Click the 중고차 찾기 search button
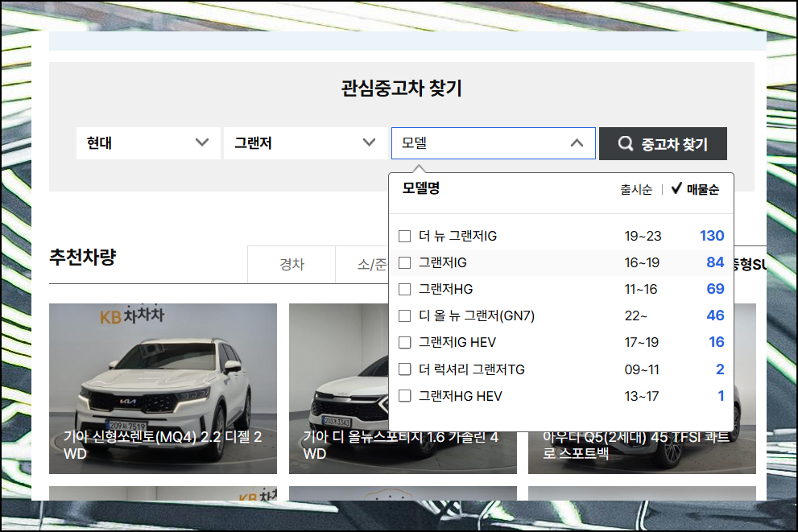798x532 pixels. tap(663, 143)
